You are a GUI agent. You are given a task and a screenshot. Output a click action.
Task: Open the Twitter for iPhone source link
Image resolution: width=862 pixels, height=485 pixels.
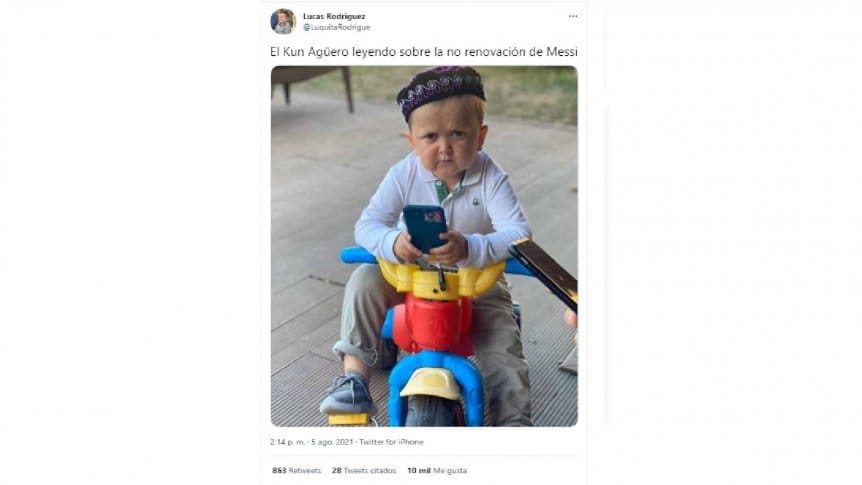click(393, 442)
